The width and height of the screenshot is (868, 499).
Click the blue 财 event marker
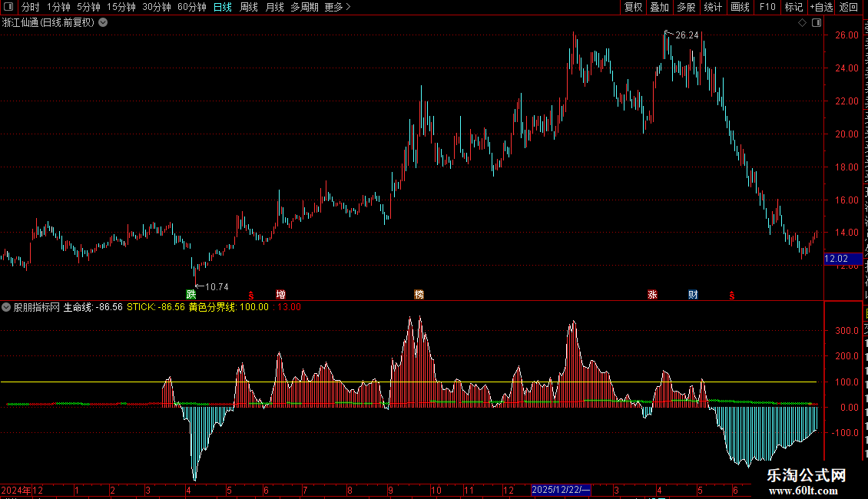693,294
